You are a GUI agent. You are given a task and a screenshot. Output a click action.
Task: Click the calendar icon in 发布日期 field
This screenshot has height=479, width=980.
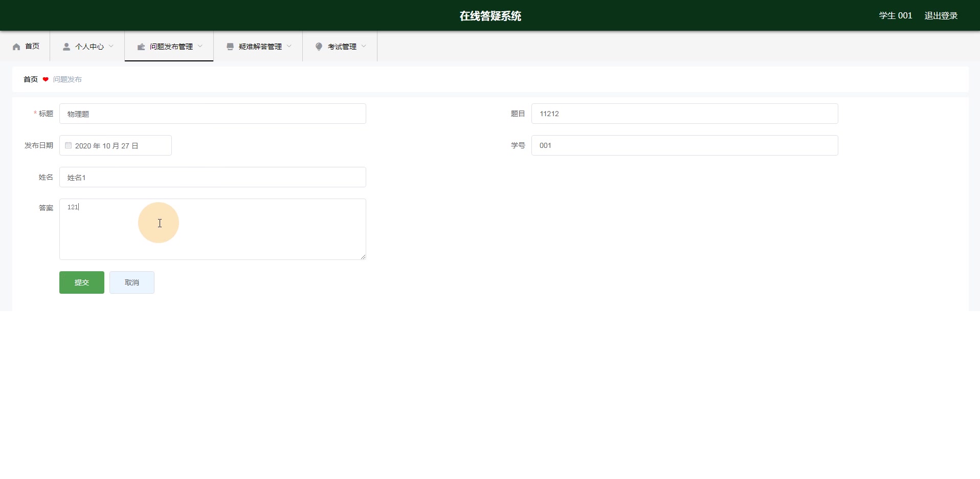point(69,145)
